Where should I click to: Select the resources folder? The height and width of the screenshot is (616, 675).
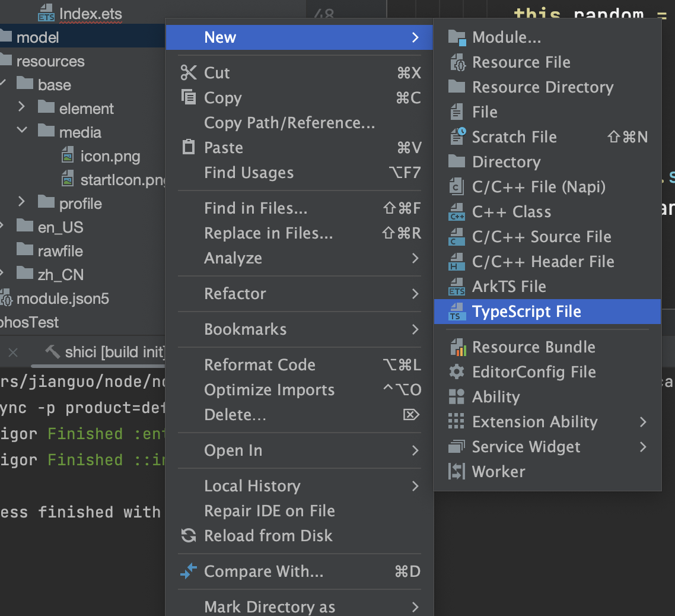click(50, 62)
